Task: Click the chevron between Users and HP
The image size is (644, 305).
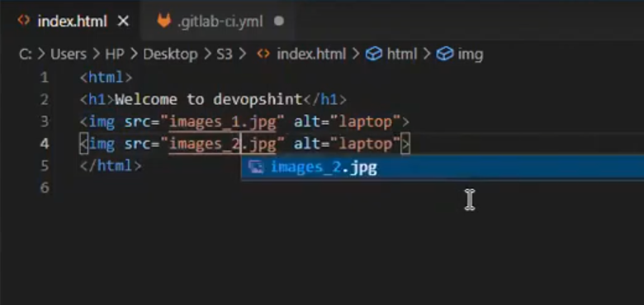Action: click(96, 55)
